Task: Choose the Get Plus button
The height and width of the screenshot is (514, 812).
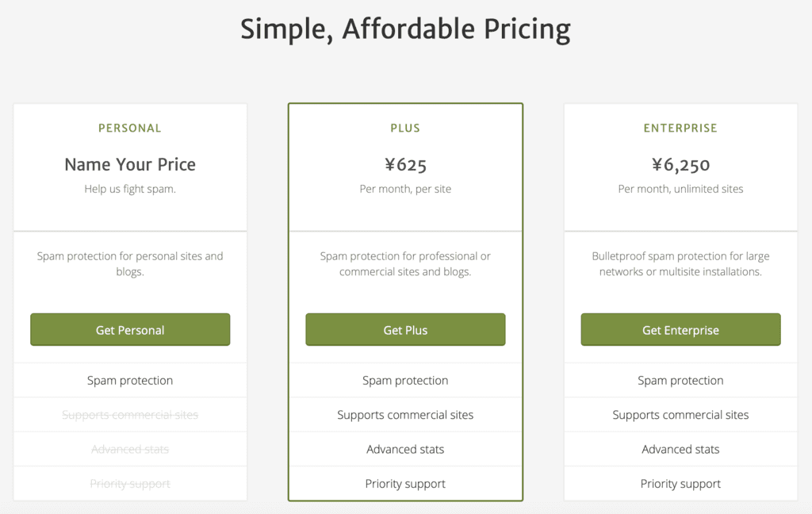Action: [405, 330]
